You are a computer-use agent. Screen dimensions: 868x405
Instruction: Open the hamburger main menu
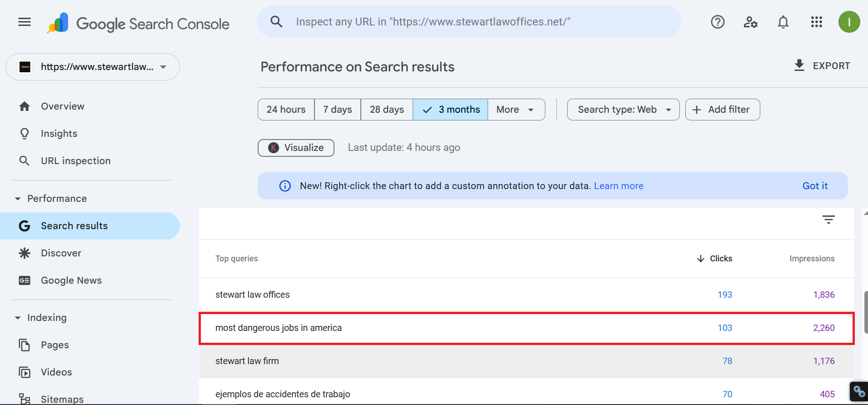tap(25, 22)
